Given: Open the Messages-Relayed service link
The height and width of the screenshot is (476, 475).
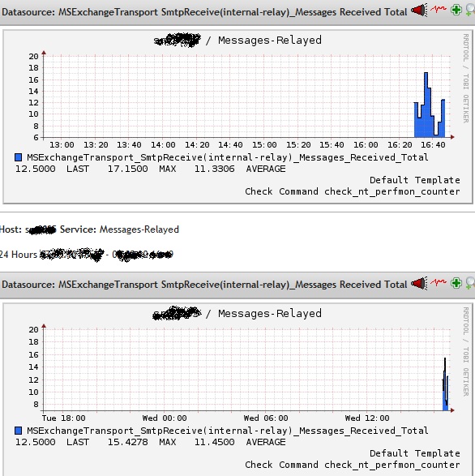Looking at the screenshot, I should [139, 229].
